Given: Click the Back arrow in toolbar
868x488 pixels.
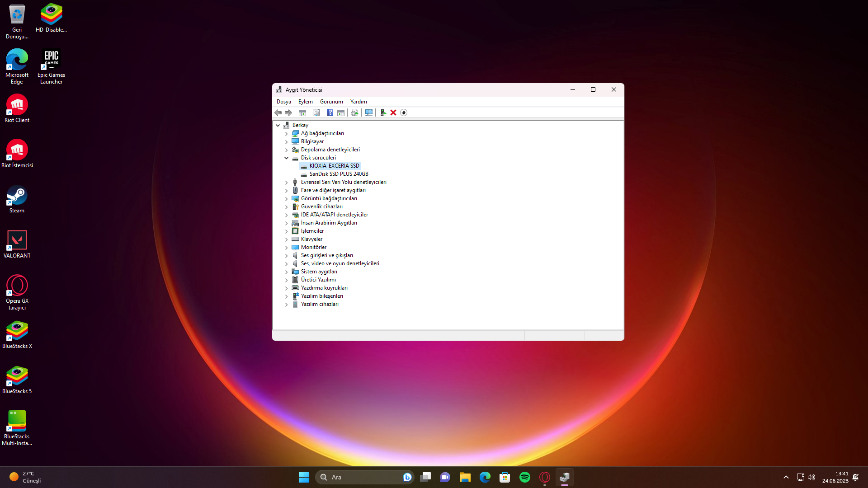Looking at the screenshot, I should (278, 113).
